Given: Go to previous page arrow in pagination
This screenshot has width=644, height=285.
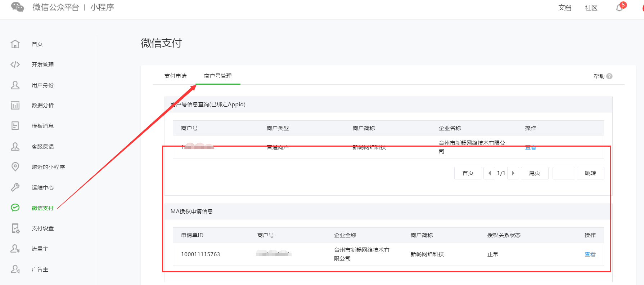Looking at the screenshot, I should (489, 173).
